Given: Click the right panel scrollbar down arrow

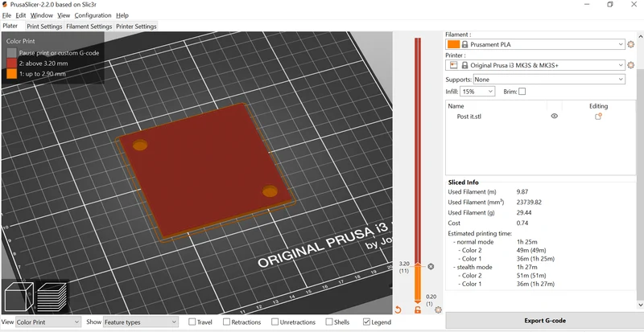Looking at the screenshot, I should pos(640,305).
